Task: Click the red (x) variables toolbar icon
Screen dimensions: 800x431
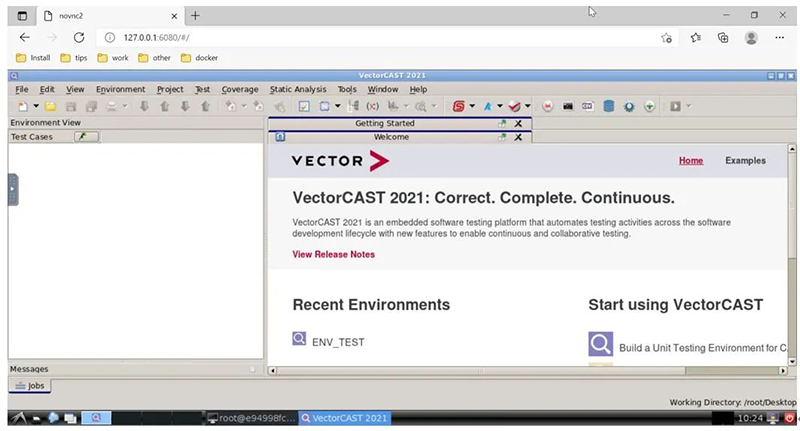Action: point(372,107)
